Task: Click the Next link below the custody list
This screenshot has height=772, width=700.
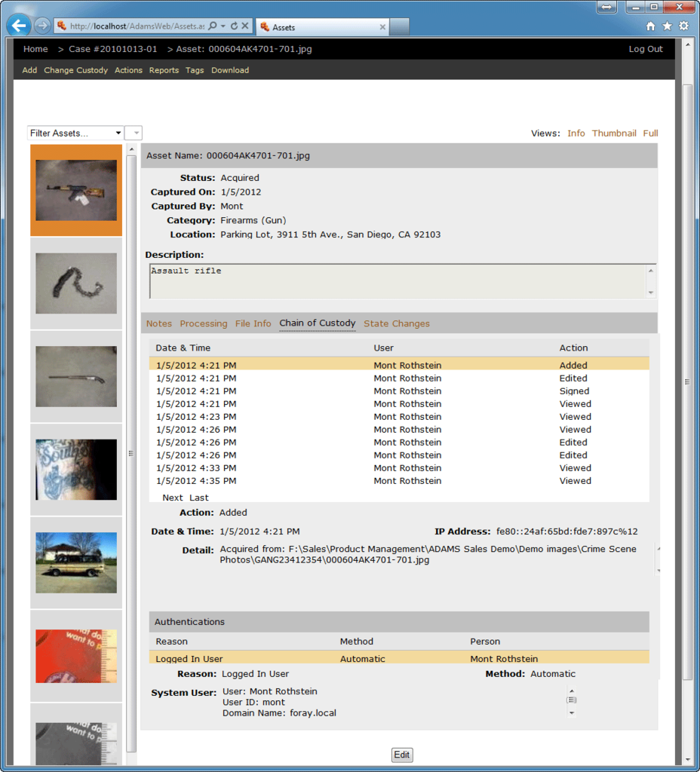Action: 173,498
